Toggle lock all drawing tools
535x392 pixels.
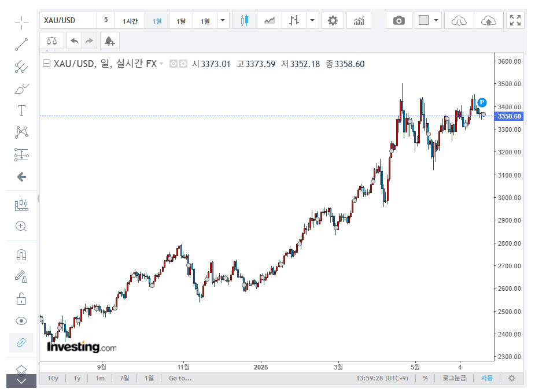click(x=21, y=298)
